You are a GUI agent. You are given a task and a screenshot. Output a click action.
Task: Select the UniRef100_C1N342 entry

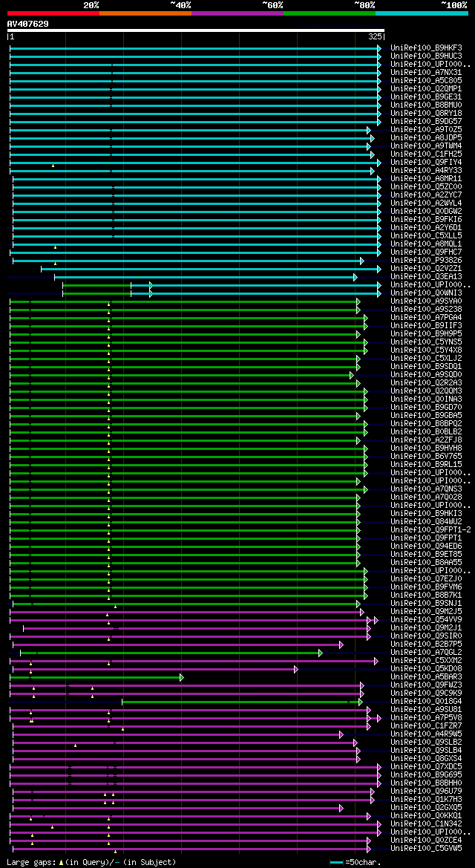[426, 823]
